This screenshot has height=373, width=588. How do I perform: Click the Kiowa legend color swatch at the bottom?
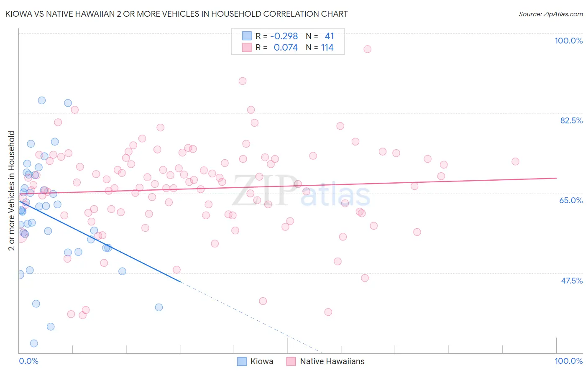(242, 361)
